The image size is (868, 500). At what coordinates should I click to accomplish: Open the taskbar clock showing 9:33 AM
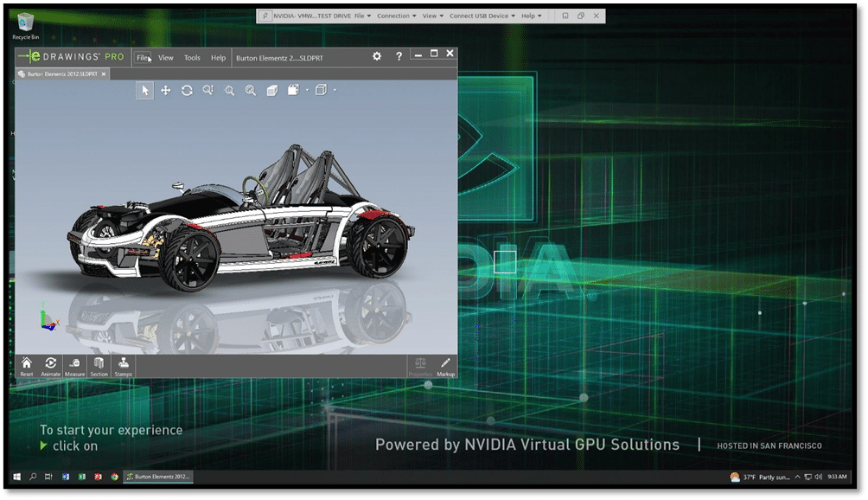point(837,477)
